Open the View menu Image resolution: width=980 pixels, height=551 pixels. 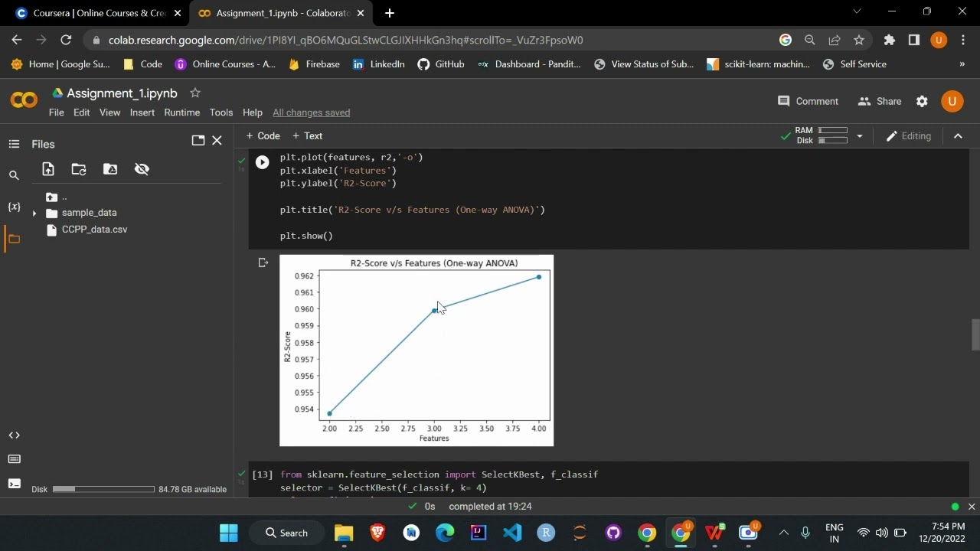(x=109, y=112)
